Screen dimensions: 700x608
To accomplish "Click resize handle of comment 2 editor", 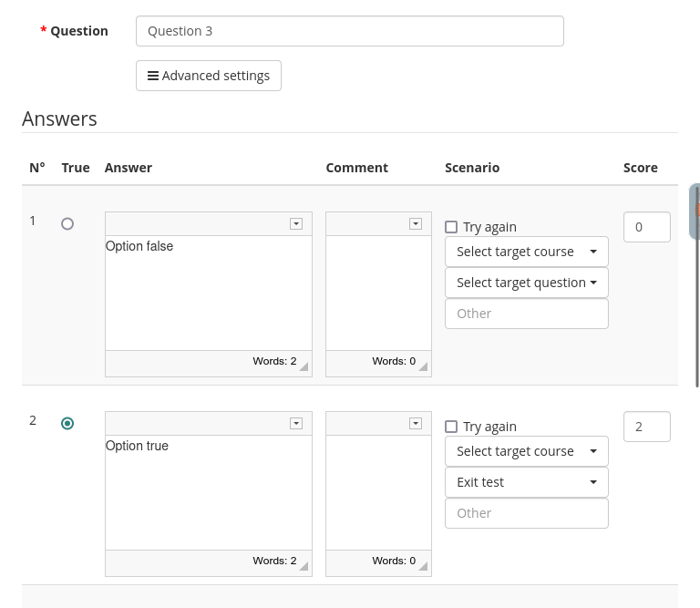I will pos(423,566).
